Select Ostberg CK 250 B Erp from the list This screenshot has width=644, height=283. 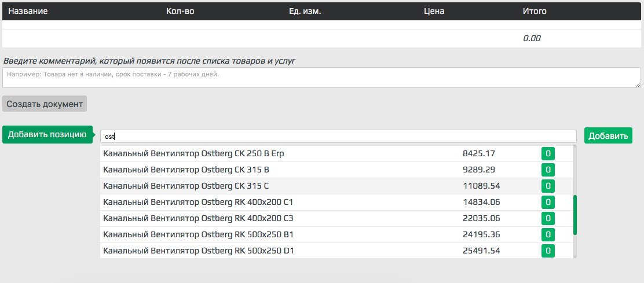(x=336, y=154)
